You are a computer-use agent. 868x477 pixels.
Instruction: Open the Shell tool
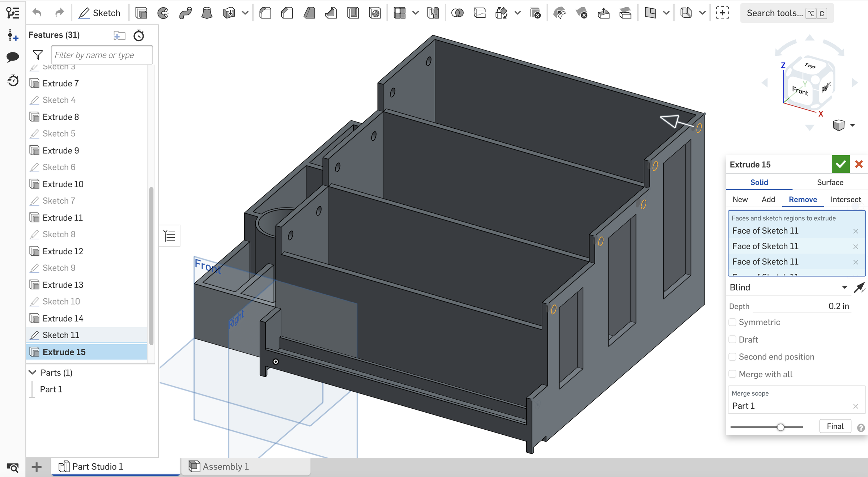click(x=353, y=13)
